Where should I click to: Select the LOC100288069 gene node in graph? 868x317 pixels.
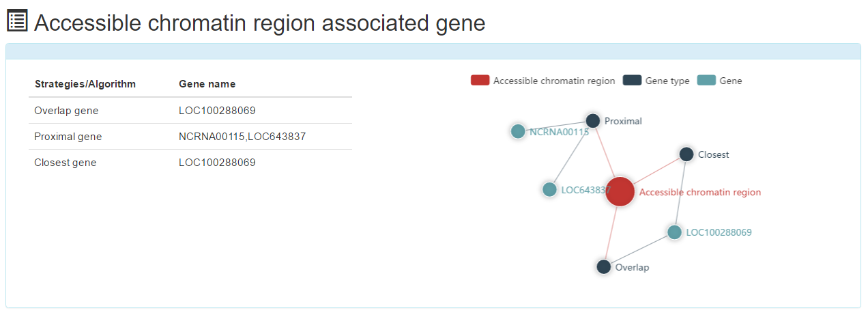674,232
